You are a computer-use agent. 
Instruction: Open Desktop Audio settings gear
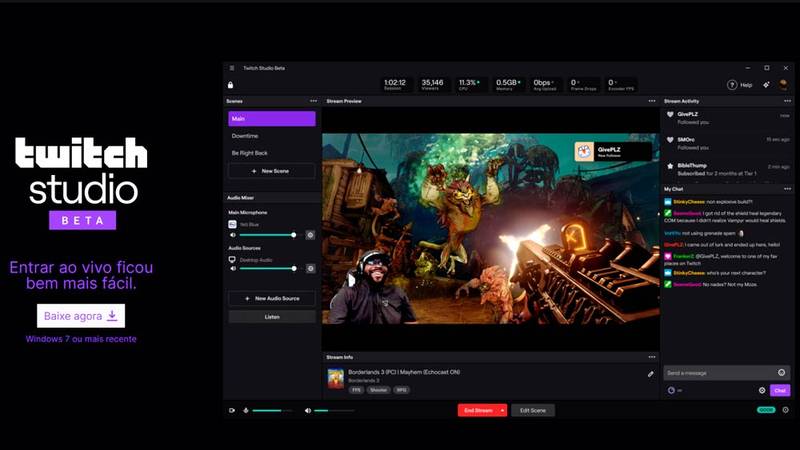[x=310, y=268]
